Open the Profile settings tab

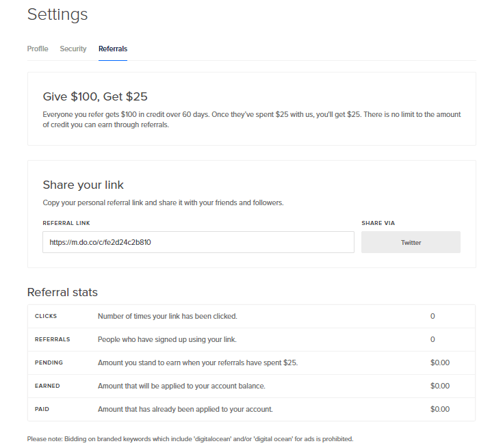(38, 49)
